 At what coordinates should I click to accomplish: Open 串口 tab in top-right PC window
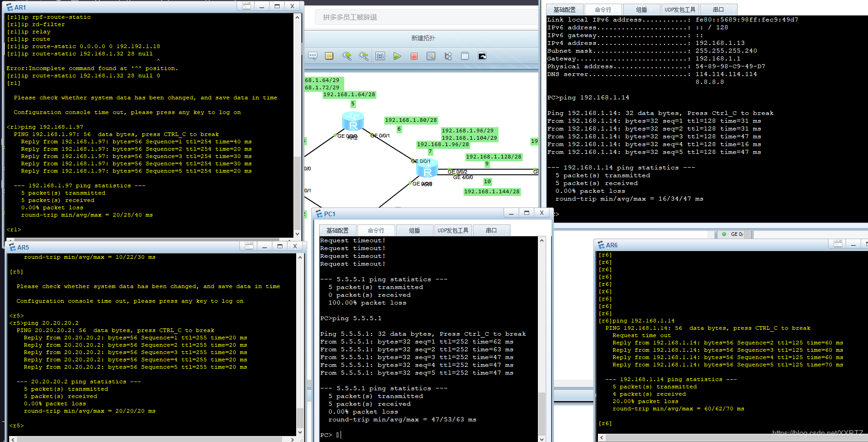tap(718, 10)
